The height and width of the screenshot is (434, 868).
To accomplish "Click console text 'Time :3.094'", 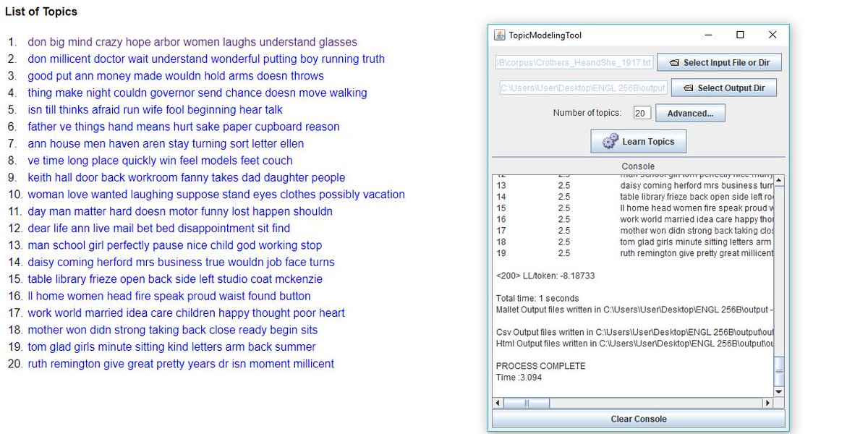I will click(519, 378).
